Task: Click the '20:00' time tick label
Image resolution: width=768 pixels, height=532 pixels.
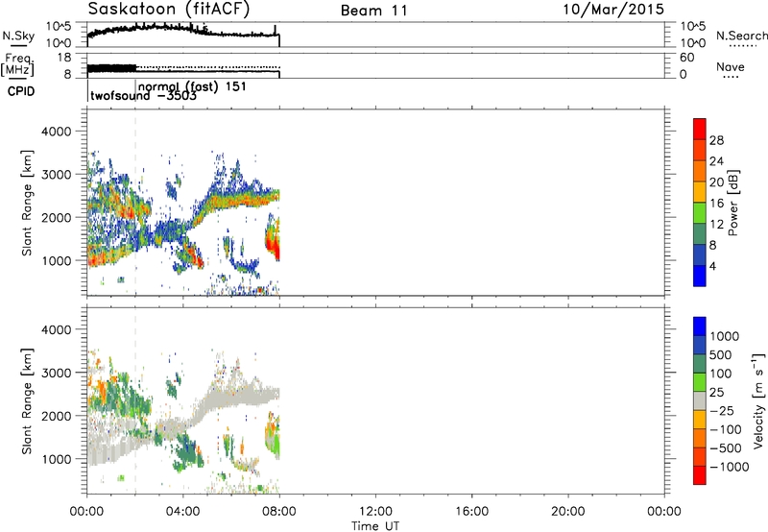Action: pyautogui.click(x=567, y=512)
